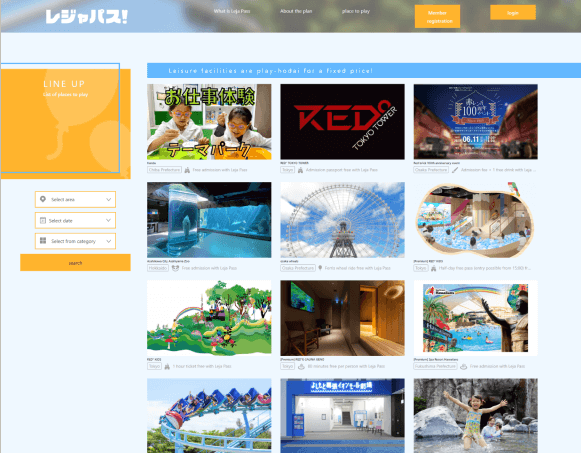The image size is (581, 453).
Task: Click the Hokkaido tag under aquarium photo
Action: 158,268
